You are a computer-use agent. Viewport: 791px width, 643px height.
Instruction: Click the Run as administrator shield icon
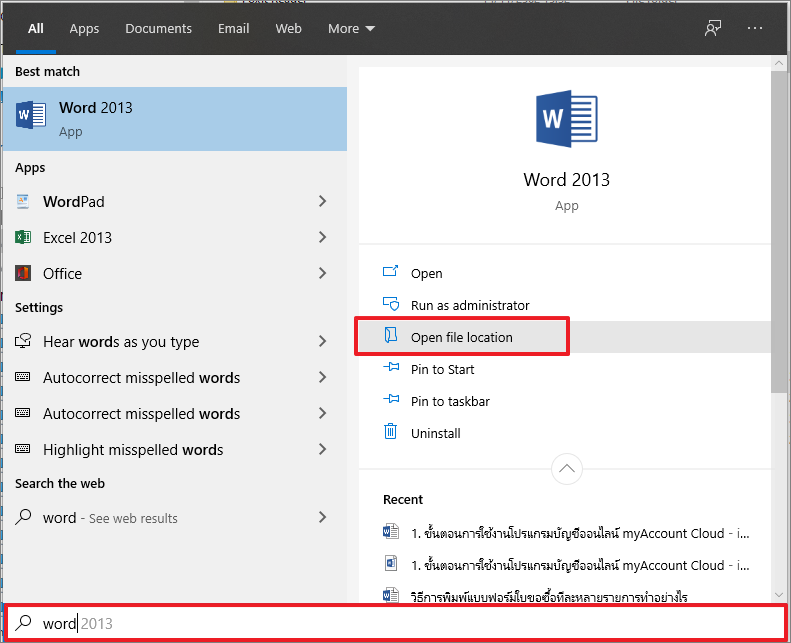point(390,304)
